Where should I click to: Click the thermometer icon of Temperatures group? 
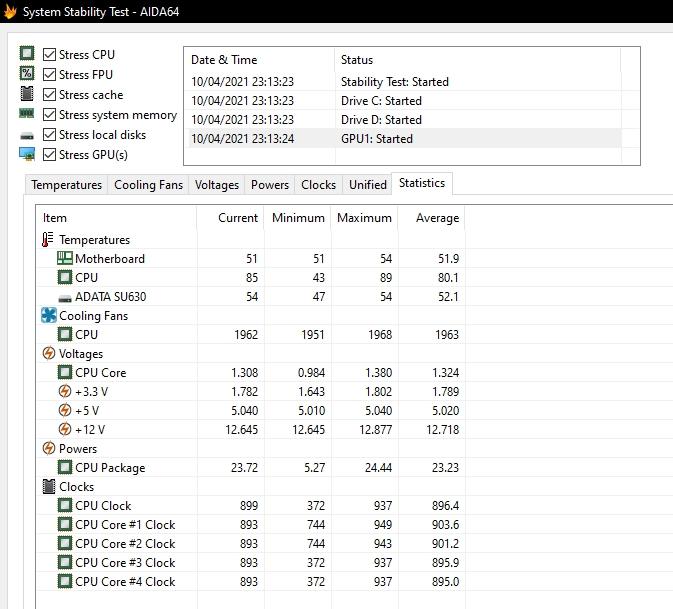[48, 239]
